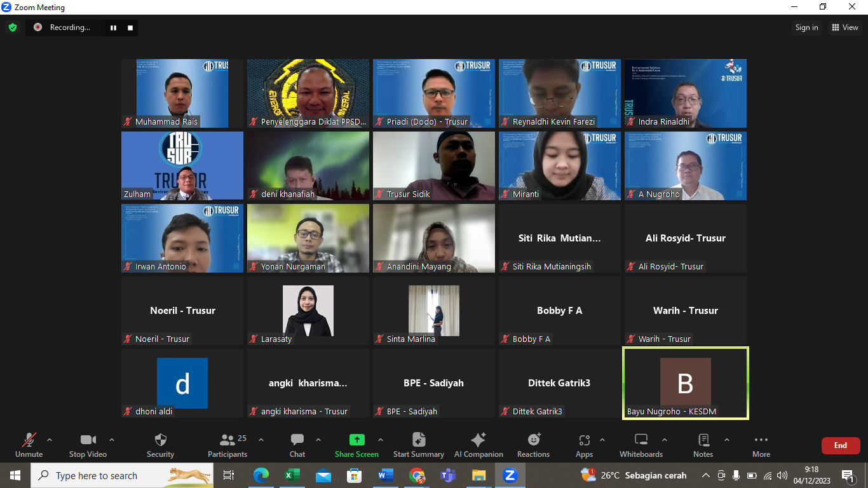Screen dimensions: 868x488
Task: Open File Explorer from taskbar
Action: click(x=478, y=475)
